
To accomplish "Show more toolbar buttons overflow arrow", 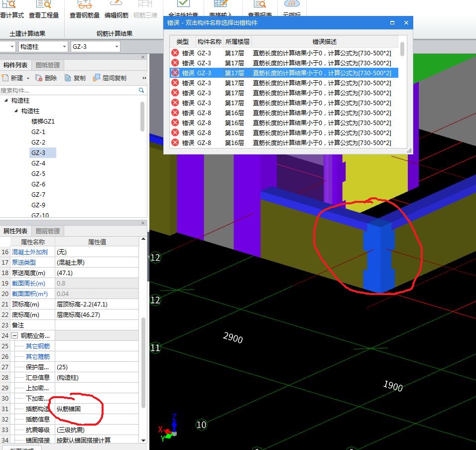I will point(144,78).
